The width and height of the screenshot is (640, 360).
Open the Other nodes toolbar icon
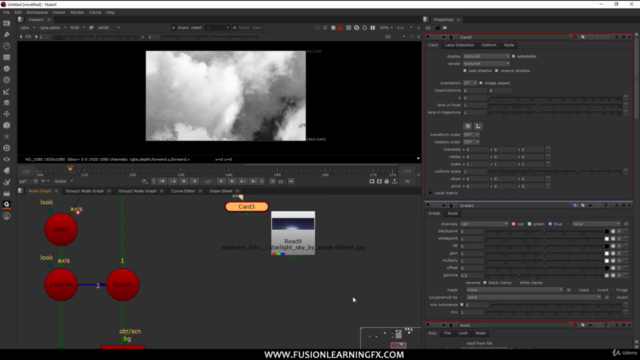(x=7, y=193)
